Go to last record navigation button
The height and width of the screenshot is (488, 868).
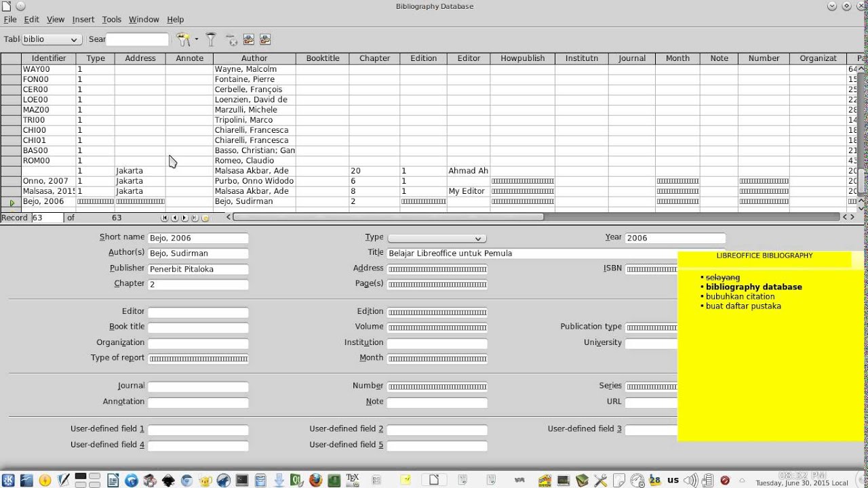195,218
